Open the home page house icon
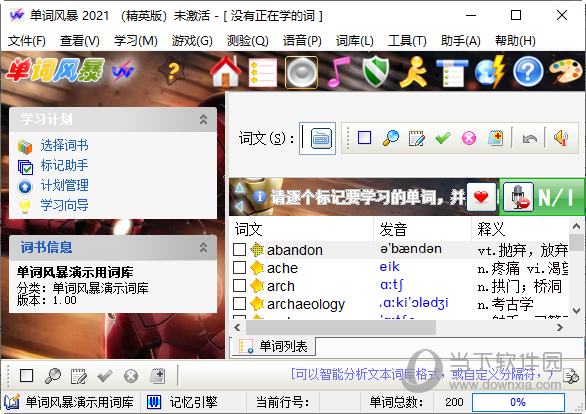The height and width of the screenshot is (414, 586). [x=225, y=72]
